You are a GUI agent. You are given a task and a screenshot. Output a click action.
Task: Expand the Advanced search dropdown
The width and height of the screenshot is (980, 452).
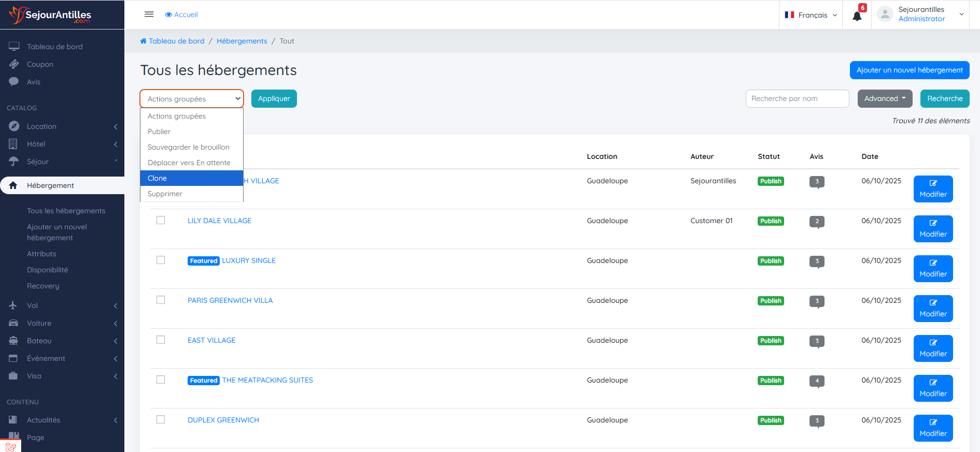coord(885,98)
